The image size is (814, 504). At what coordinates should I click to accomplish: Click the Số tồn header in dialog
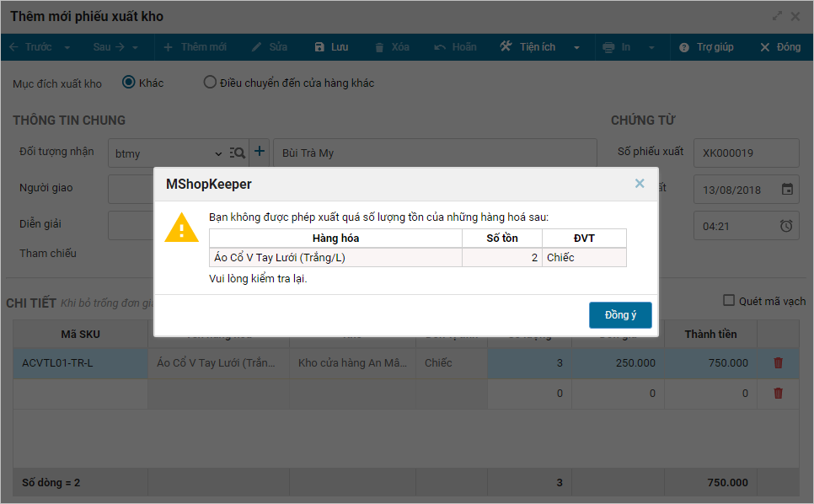(502, 239)
